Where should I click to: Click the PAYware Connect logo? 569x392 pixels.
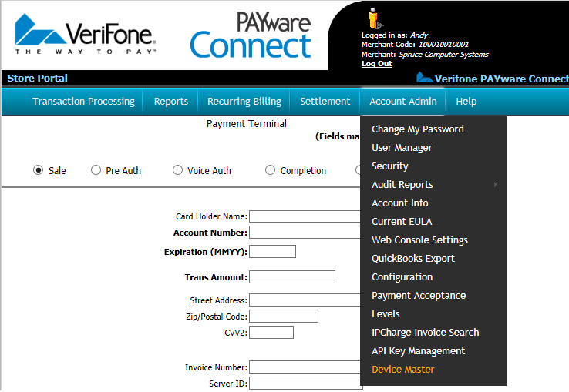pyautogui.click(x=251, y=35)
